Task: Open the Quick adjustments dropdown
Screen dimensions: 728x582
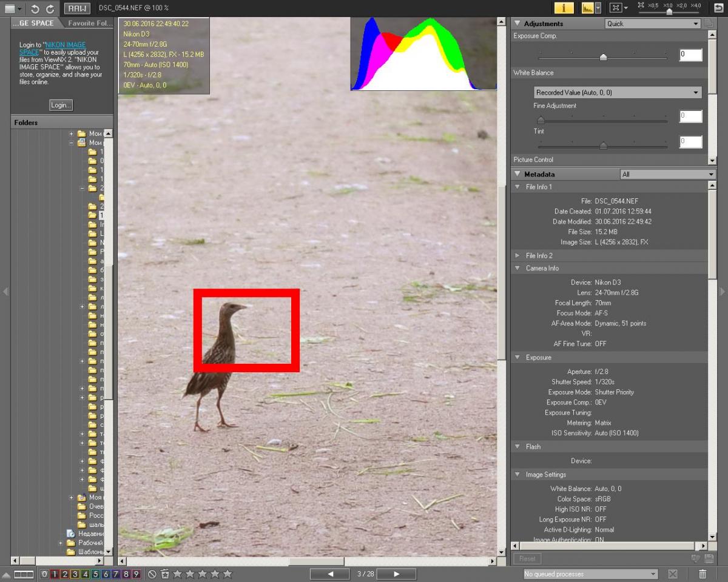Action: coord(652,24)
